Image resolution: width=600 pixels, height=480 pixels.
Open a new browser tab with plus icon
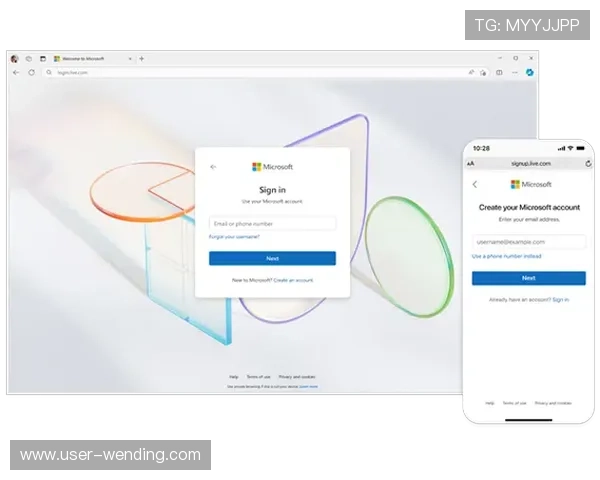coord(141,59)
